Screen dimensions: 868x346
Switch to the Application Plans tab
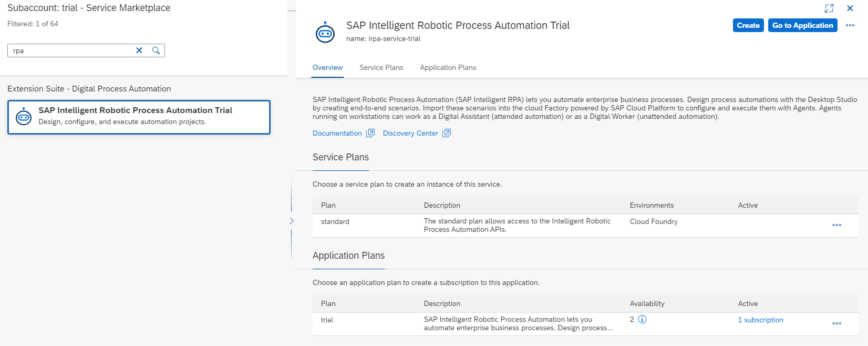(448, 67)
